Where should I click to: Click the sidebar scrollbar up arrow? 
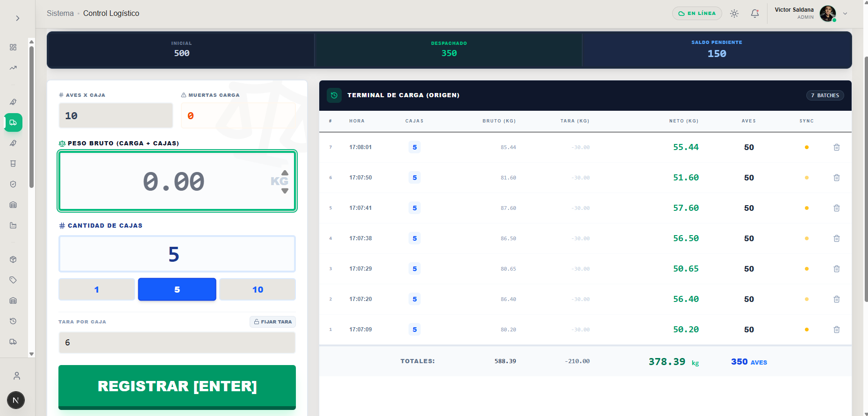click(31, 42)
